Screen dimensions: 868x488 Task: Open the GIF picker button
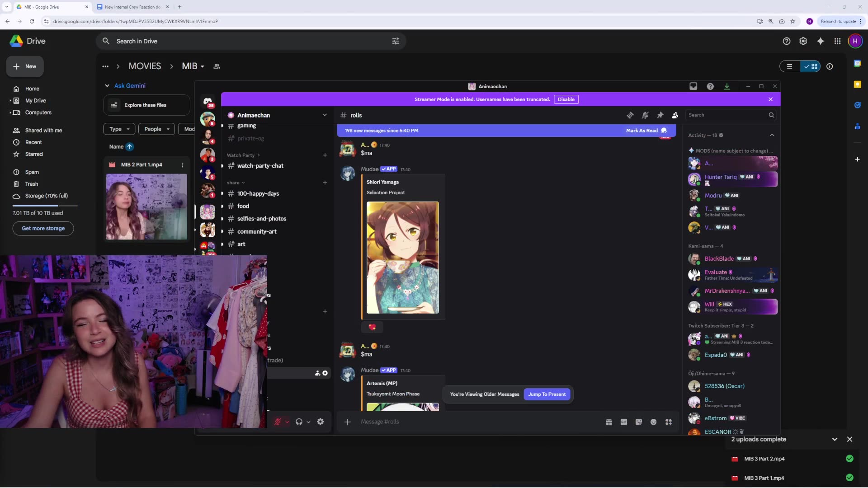tap(624, 422)
